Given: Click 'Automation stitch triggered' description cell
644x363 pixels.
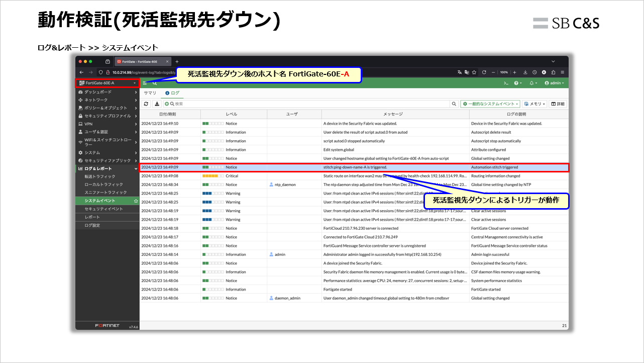Looking at the screenshot, I should (519, 167).
